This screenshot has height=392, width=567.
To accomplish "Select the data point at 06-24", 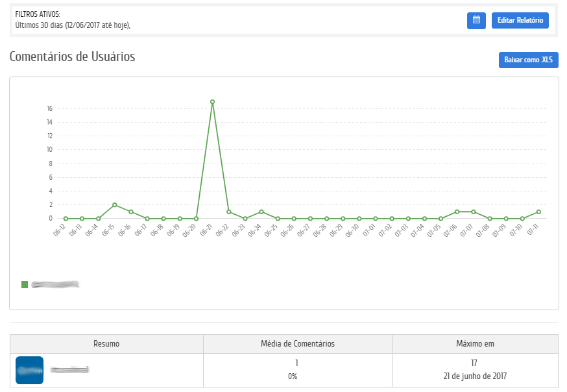I will pyautogui.click(x=261, y=212).
